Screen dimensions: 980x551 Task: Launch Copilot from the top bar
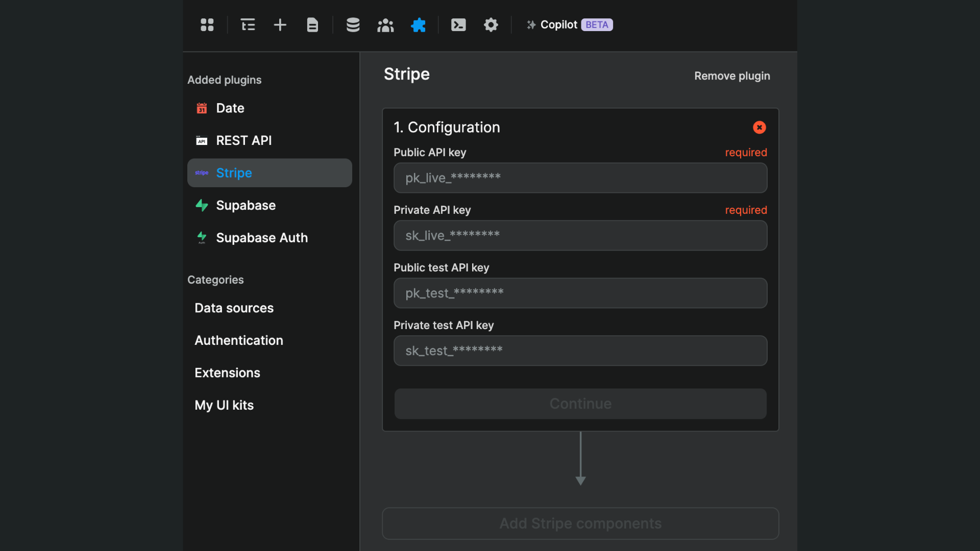559,24
